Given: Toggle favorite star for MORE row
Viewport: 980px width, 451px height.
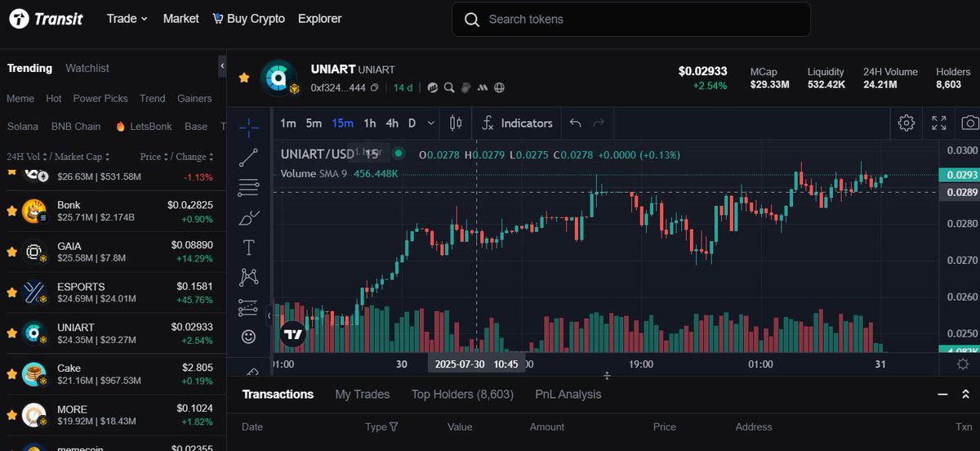Looking at the screenshot, I should (x=11, y=415).
